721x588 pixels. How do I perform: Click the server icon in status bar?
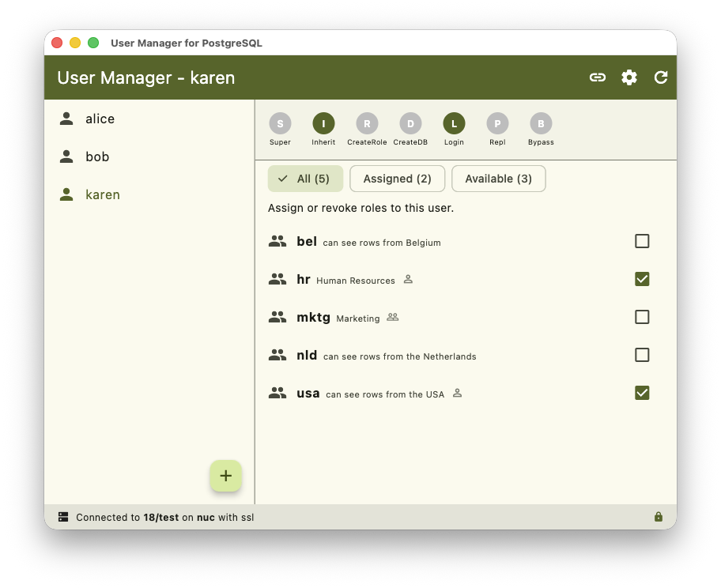pos(63,517)
